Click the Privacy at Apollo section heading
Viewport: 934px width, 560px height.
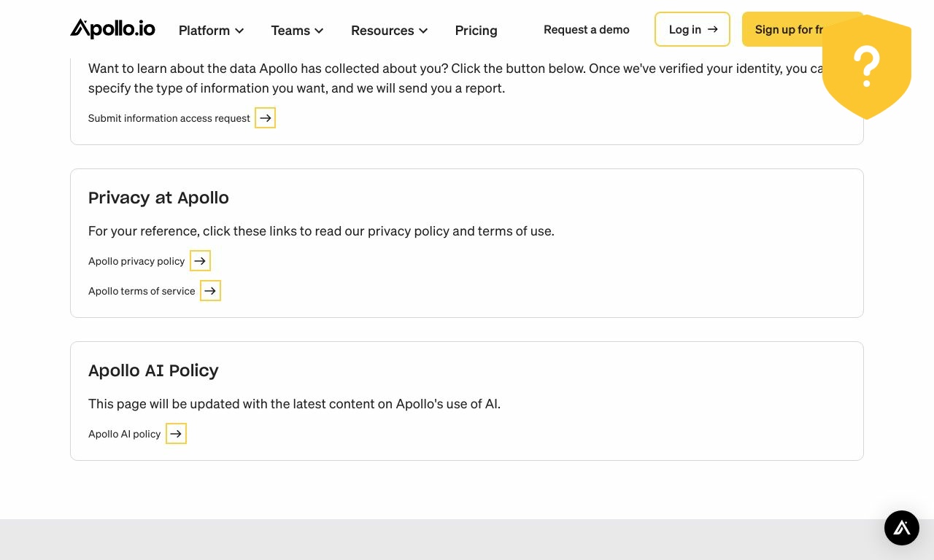(158, 198)
